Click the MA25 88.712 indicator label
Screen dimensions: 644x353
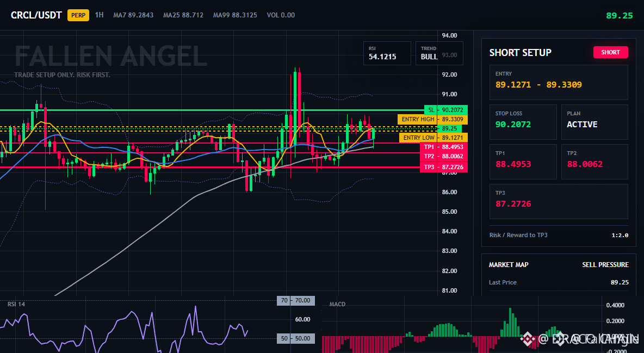coord(183,15)
